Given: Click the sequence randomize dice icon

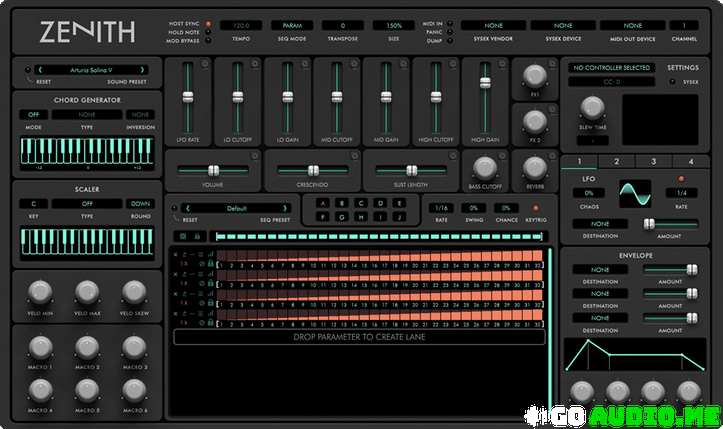Looking at the screenshot, I should point(182,236).
